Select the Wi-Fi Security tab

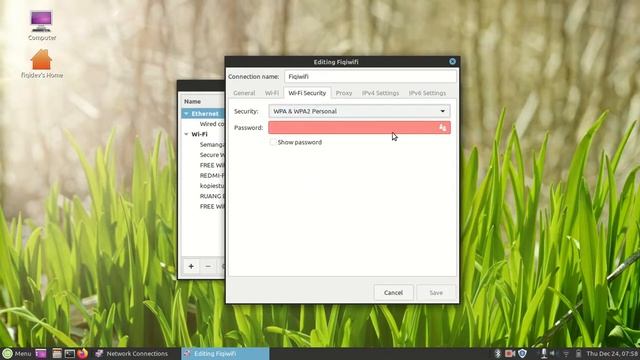[x=307, y=93]
